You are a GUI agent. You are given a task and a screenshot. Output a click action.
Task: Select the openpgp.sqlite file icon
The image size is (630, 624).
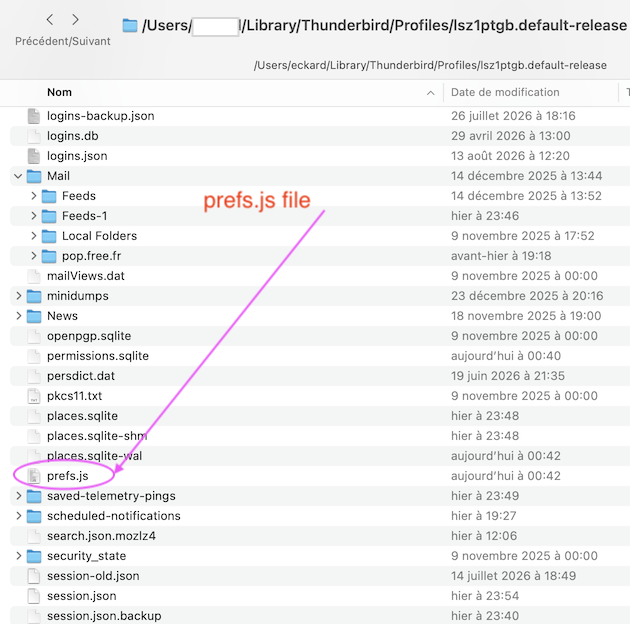pyautogui.click(x=34, y=336)
